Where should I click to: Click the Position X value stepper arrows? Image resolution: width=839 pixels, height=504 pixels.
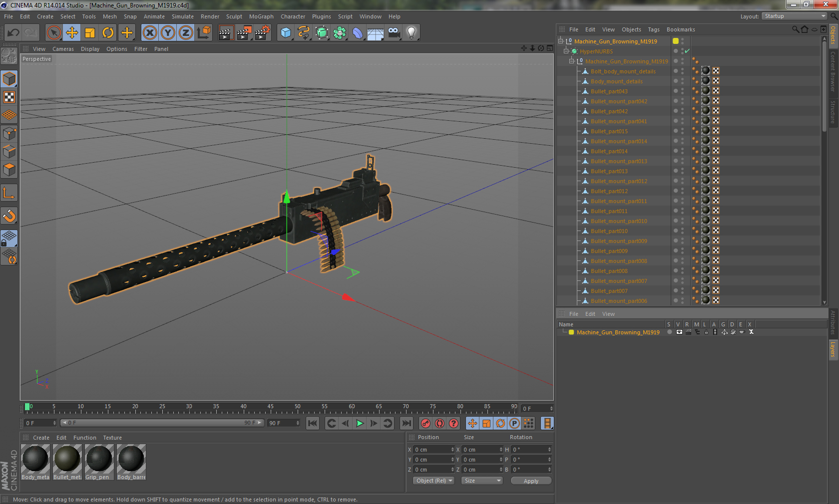[452, 450]
